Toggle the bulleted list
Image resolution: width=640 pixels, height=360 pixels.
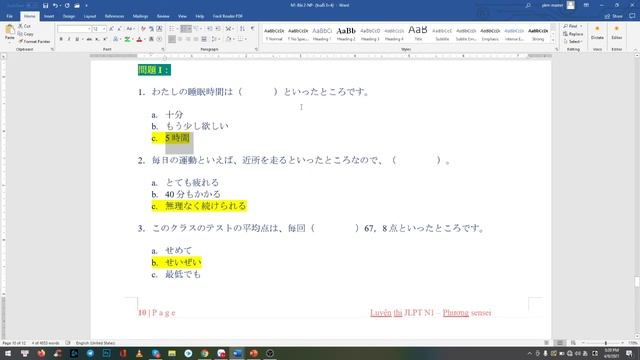coord(172,29)
